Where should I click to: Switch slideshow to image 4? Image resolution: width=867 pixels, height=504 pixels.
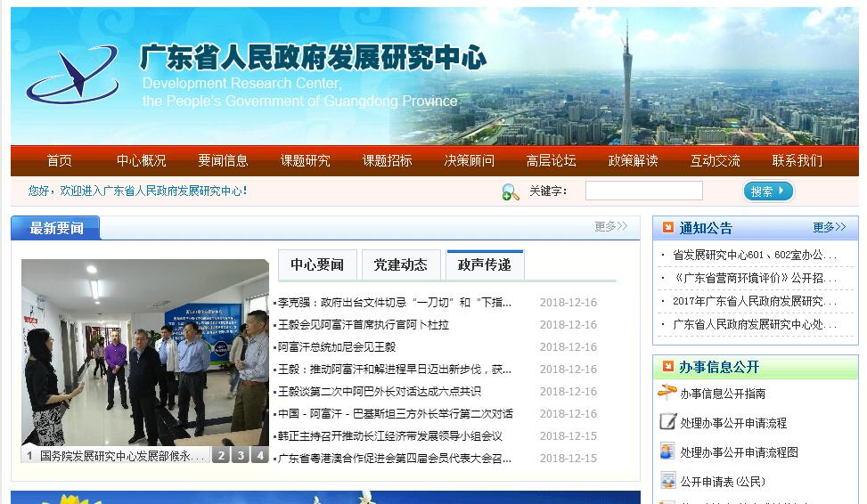point(259,455)
